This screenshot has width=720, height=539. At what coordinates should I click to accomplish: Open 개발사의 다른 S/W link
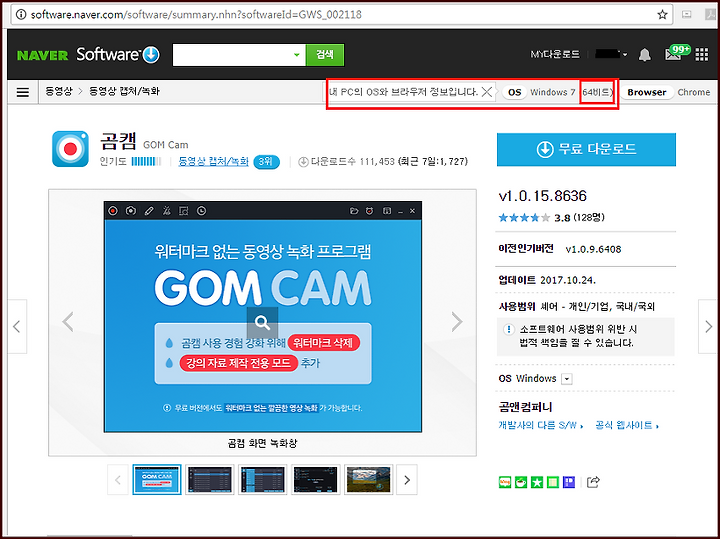click(540, 426)
